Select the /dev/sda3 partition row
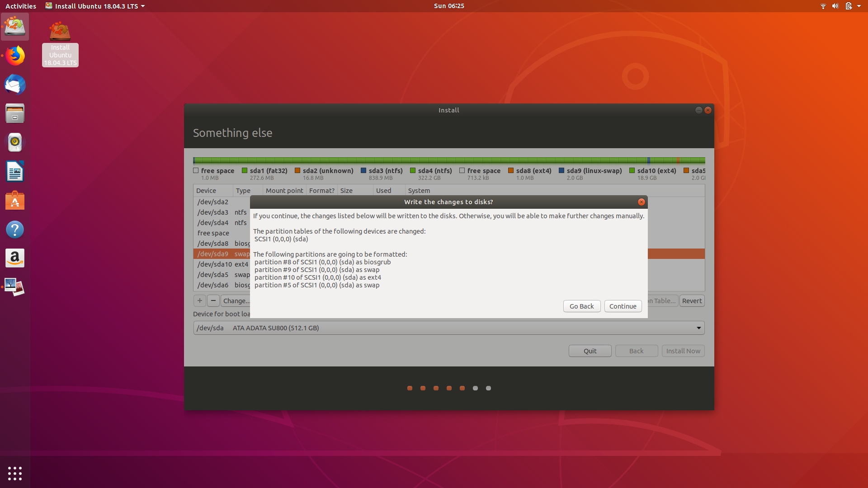 coord(213,212)
